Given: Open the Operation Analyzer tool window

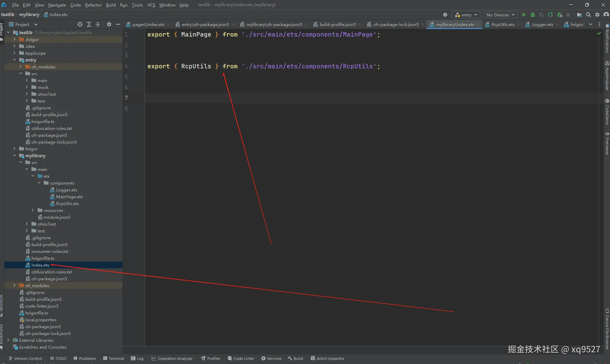Looking at the screenshot, I should click(172, 359).
